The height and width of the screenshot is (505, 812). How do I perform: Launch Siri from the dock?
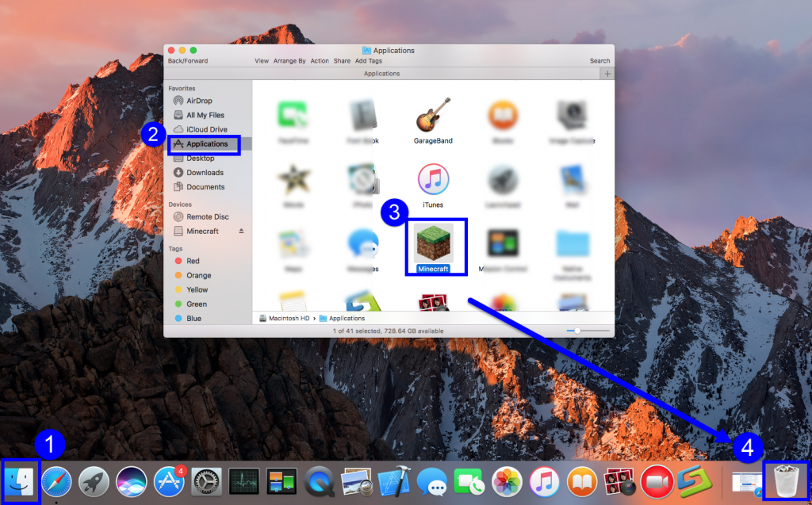pyautogui.click(x=132, y=481)
